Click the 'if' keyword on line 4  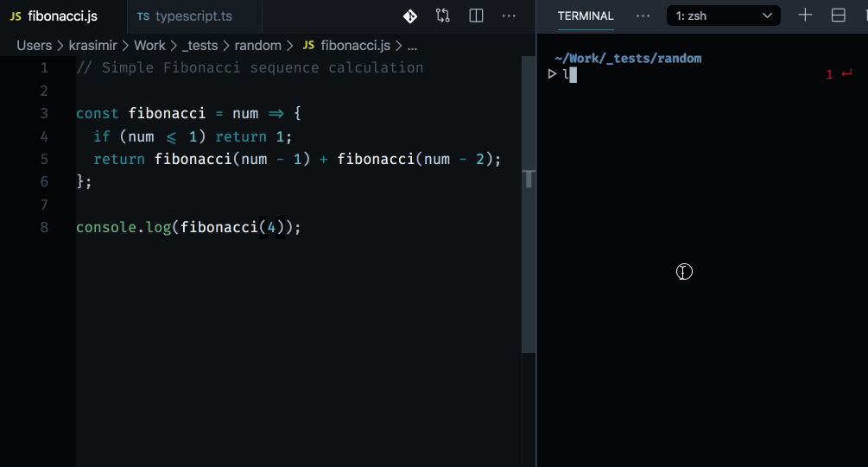coord(102,136)
